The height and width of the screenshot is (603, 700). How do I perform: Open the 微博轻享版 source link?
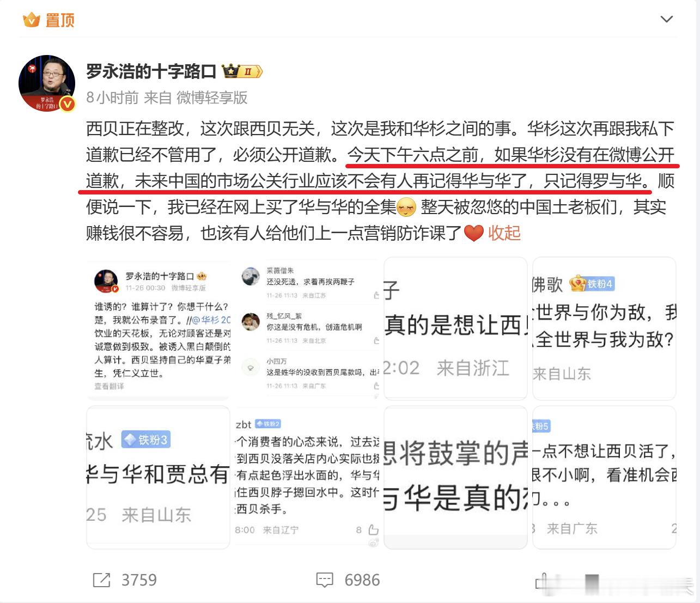[212, 98]
